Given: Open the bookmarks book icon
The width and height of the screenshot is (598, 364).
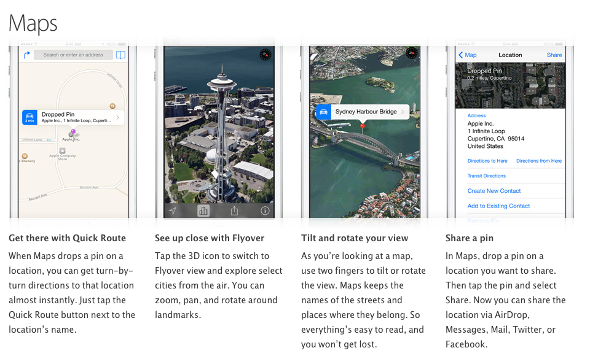Looking at the screenshot, I should click(121, 55).
